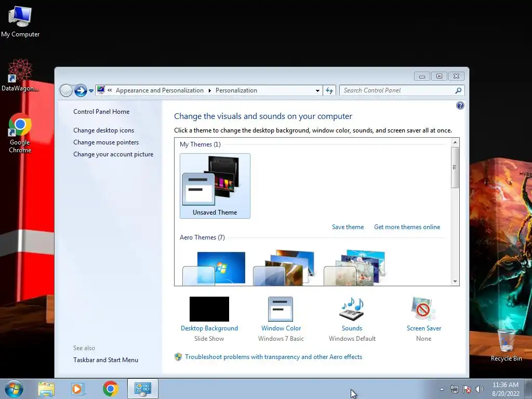Open Taskbar and Start Menu link
Image resolution: width=532 pixels, height=399 pixels.
pos(105,360)
